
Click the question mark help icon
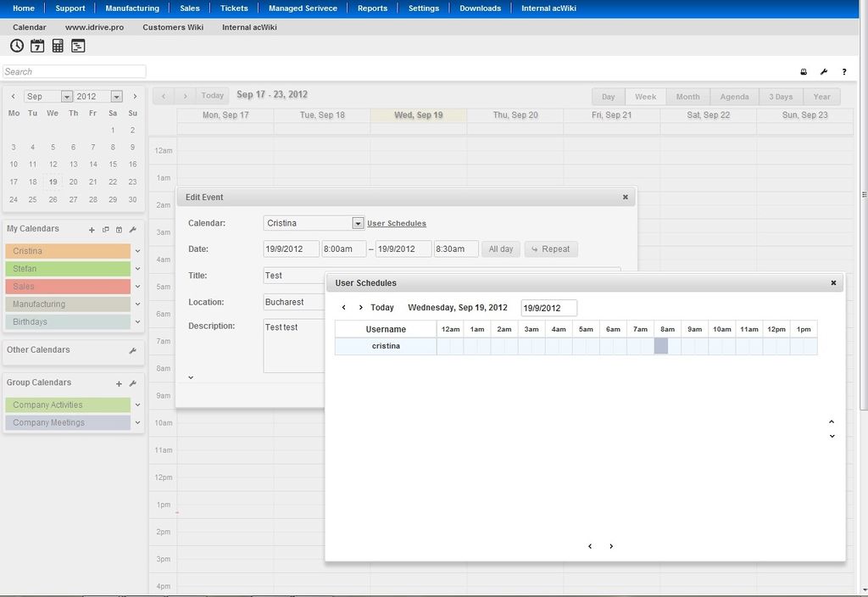tap(844, 72)
